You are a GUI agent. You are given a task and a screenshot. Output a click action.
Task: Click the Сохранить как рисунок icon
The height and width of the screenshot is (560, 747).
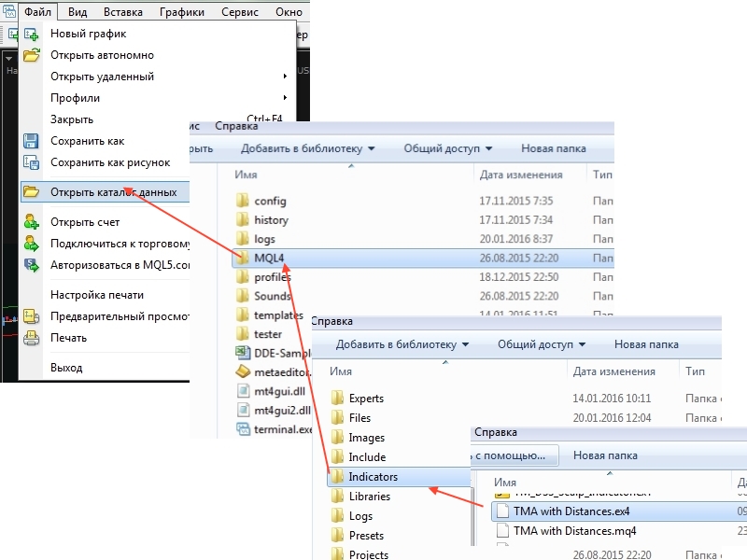tap(32, 162)
